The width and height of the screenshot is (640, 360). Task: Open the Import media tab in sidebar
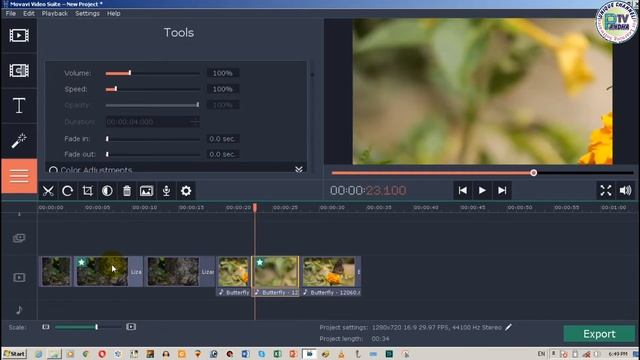point(19,36)
